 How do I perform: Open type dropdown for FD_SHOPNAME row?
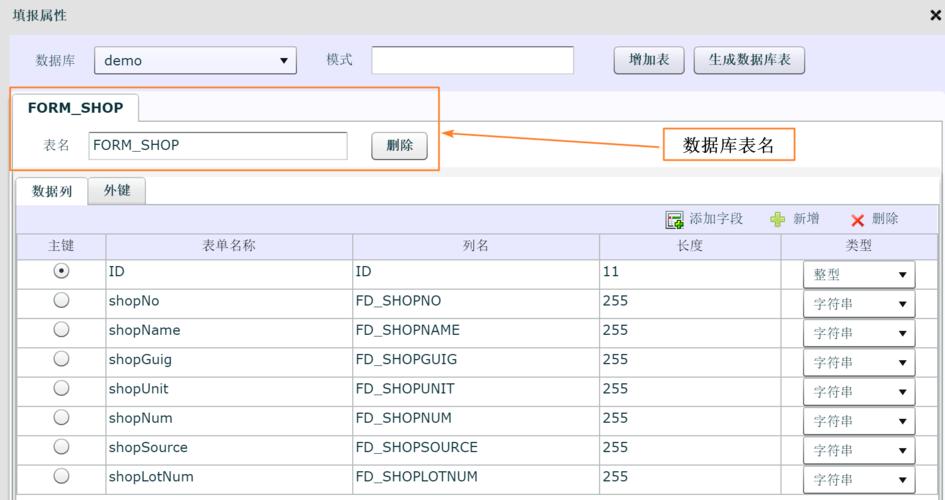[x=859, y=333]
